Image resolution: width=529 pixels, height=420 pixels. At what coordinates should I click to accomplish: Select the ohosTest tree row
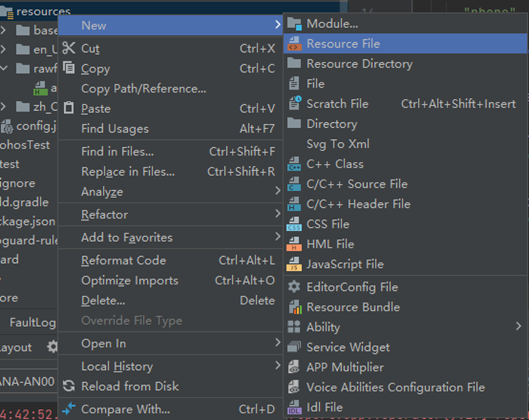point(25,145)
